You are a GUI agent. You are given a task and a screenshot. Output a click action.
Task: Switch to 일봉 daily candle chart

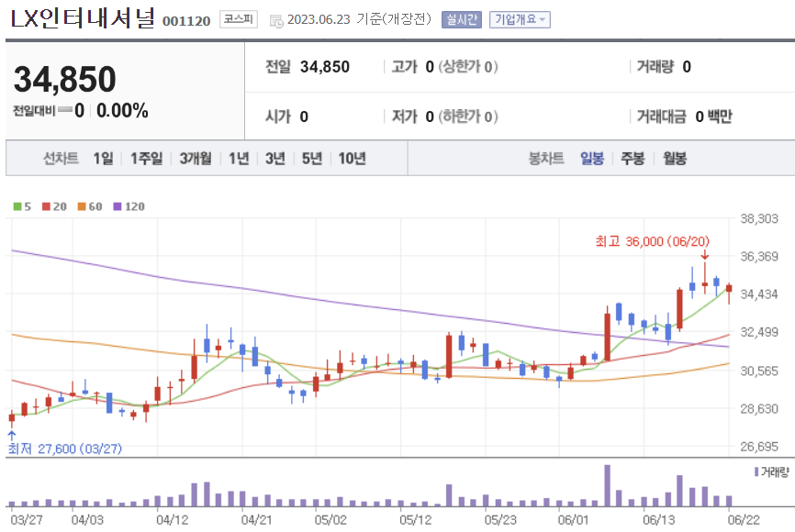click(592, 159)
